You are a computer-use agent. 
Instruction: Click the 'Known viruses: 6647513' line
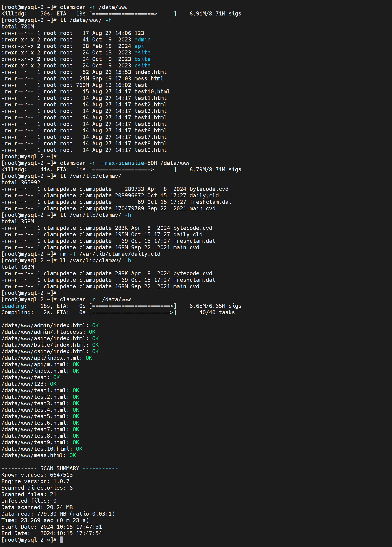(x=37, y=475)
